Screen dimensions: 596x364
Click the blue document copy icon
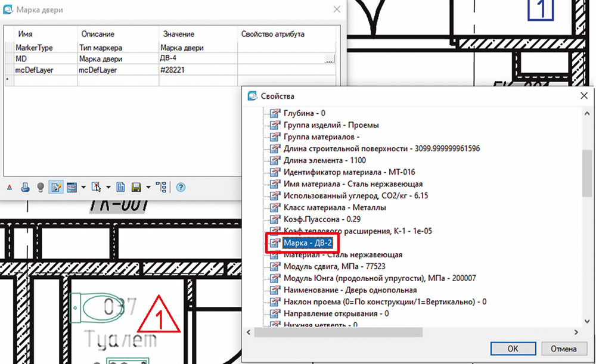point(120,187)
